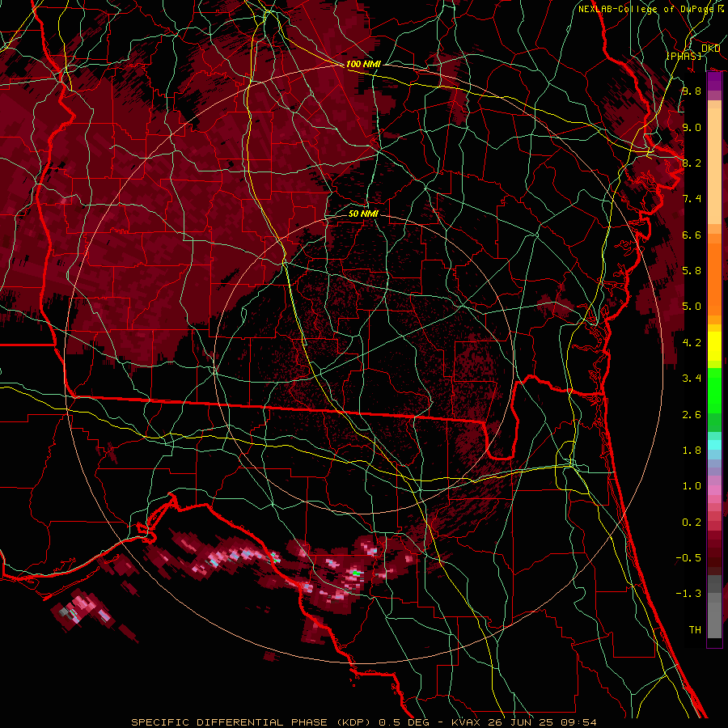Image resolution: width=728 pixels, height=728 pixels.
Task: Click the 0.2 legend value
Action: [x=692, y=523]
